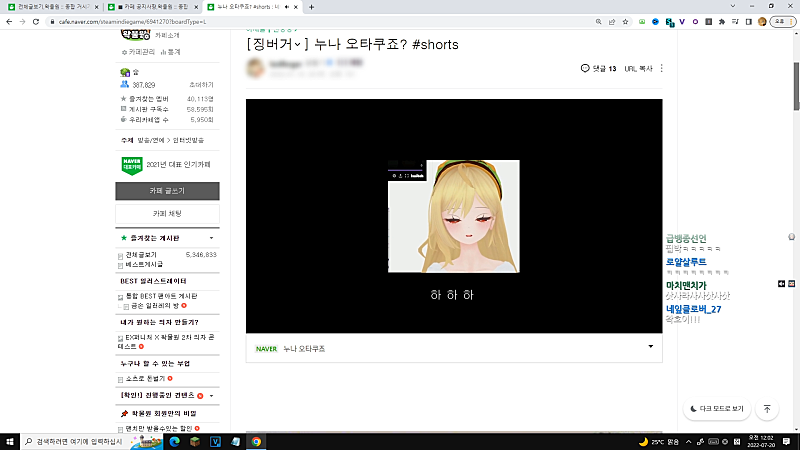Viewport: 800px width, 450px height.
Task: Click the purple V extension icon
Action: [x=682, y=22]
